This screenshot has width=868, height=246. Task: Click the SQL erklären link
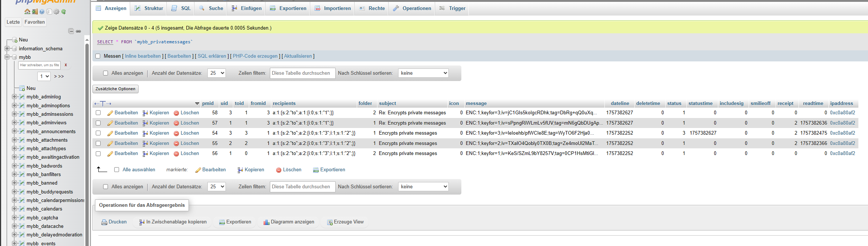[x=212, y=56]
